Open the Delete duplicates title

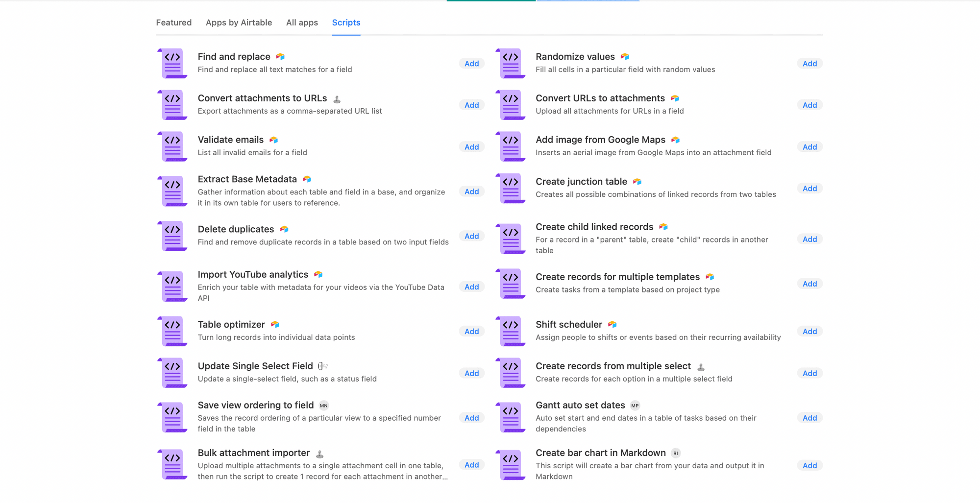[x=236, y=229]
